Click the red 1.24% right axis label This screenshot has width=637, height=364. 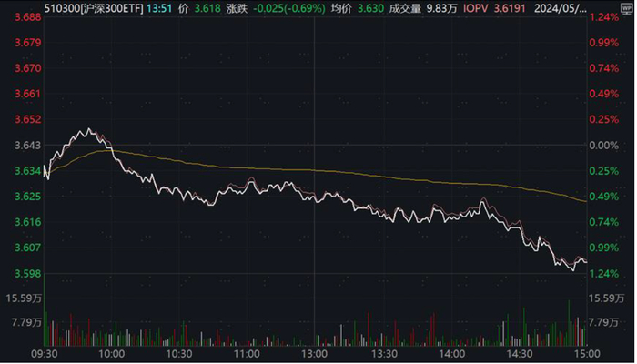604,17
